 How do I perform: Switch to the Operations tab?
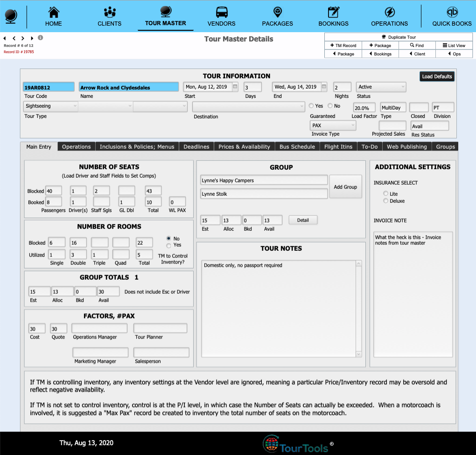(77, 146)
